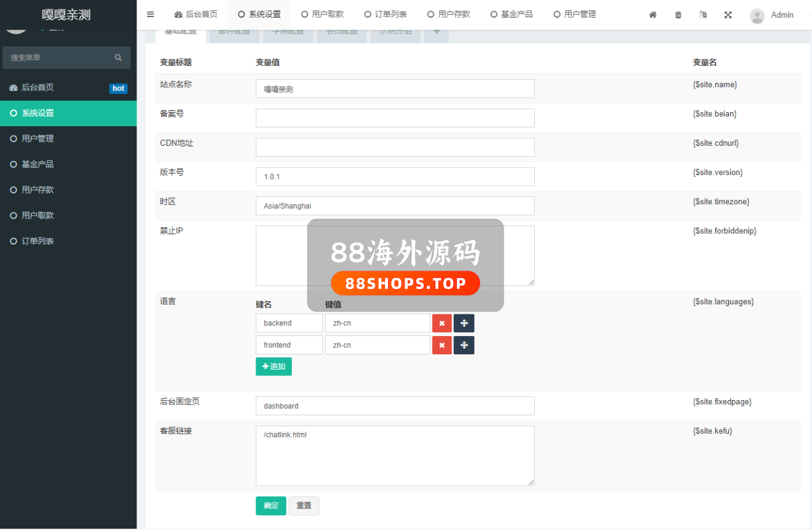Click the home icon in the top bar

653,15
